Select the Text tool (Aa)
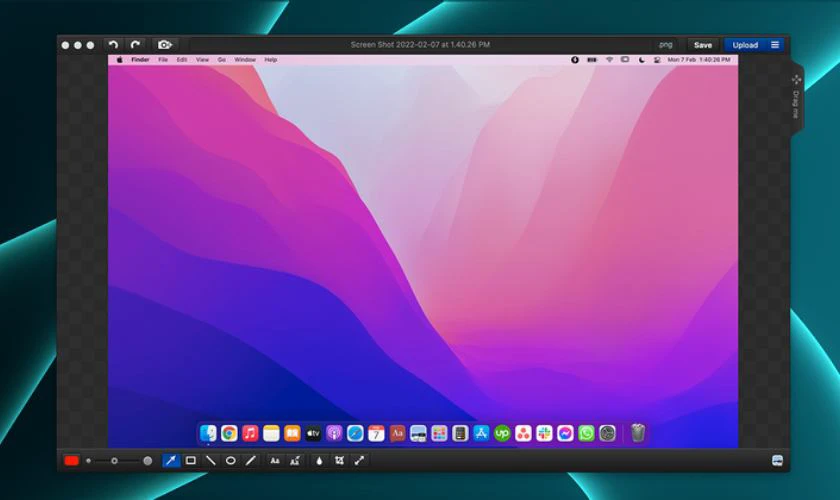840x500 pixels. click(275, 461)
